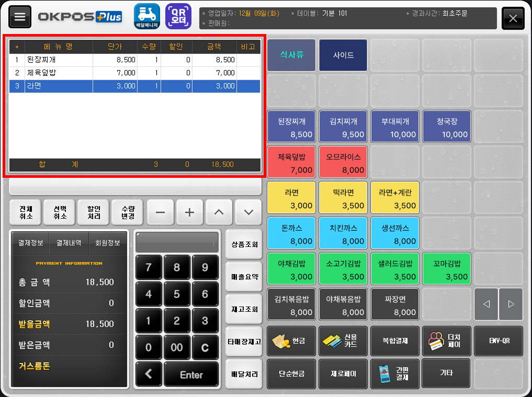Viewport: 532px width, 397px height.
Task: Switch to the 사이드 category tab
Action: point(343,55)
